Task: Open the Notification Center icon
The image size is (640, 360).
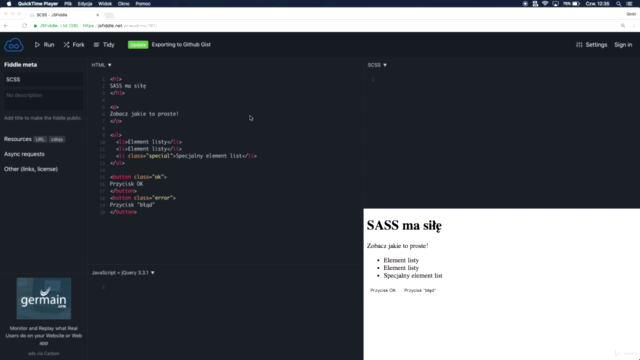Action: 629,4
